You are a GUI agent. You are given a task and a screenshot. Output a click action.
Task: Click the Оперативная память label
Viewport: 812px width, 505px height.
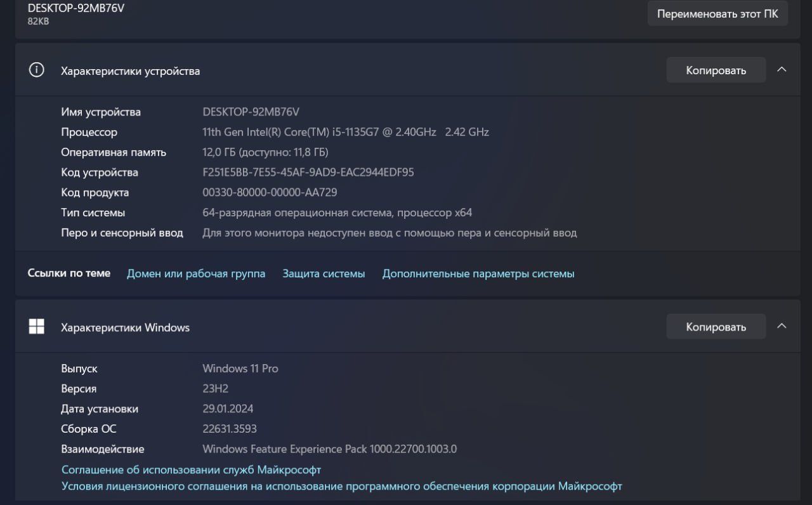114,152
